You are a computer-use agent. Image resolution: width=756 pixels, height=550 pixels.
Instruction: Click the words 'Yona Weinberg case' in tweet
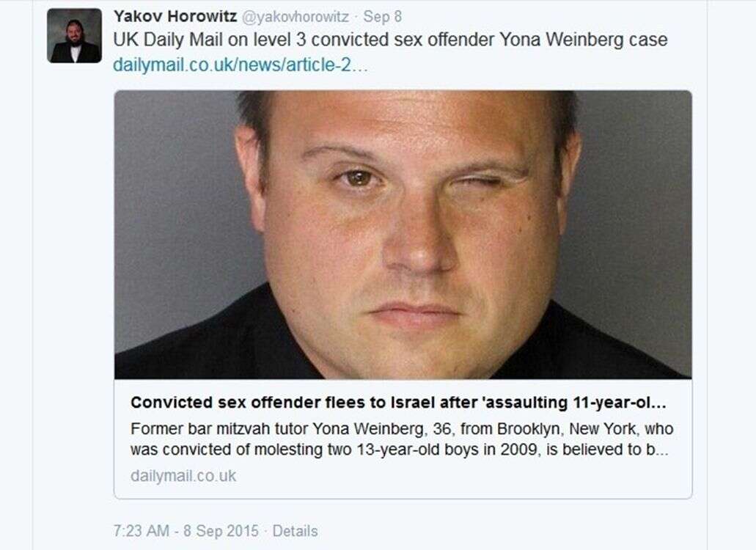(x=584, y=40)
